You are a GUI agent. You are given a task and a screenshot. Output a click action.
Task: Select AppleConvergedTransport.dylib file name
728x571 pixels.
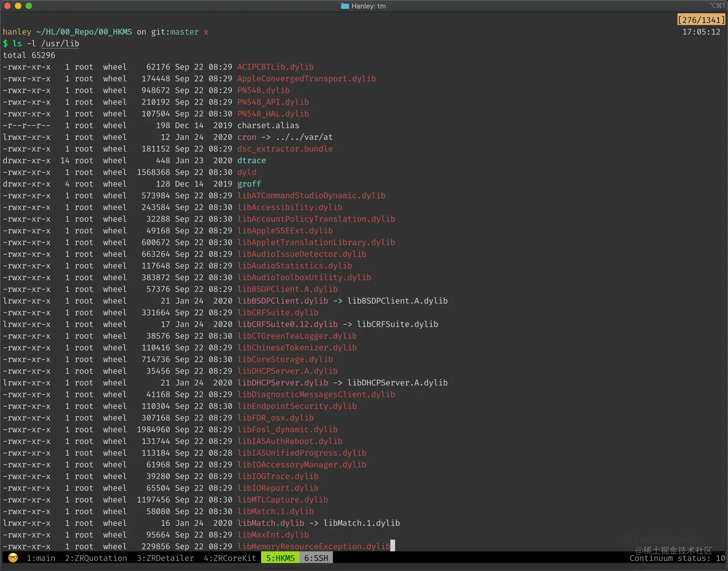tap(306, 78)
